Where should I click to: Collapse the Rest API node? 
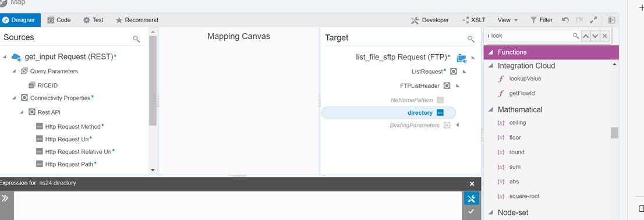click(22, 112)
